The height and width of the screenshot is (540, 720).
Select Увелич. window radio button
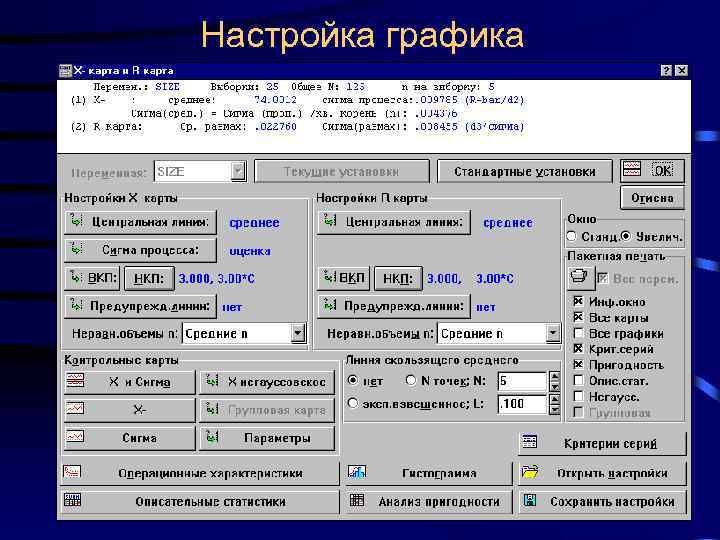pyautogui.click(x=626, y=236)
